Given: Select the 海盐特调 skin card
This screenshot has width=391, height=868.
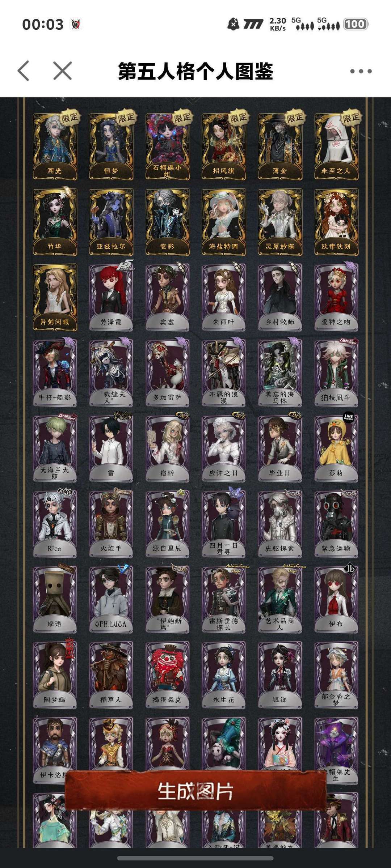Looking at the screenshot, I should pos(224,222).
